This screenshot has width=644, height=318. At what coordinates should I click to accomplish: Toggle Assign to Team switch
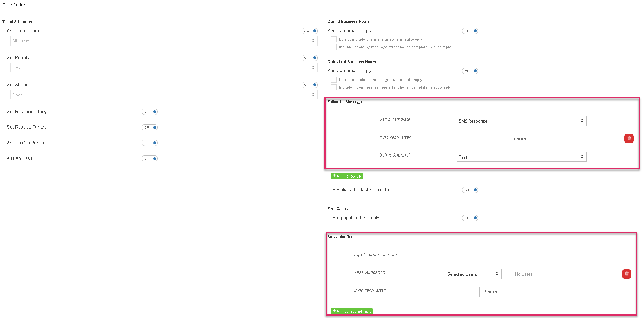[x=309, y=31]
